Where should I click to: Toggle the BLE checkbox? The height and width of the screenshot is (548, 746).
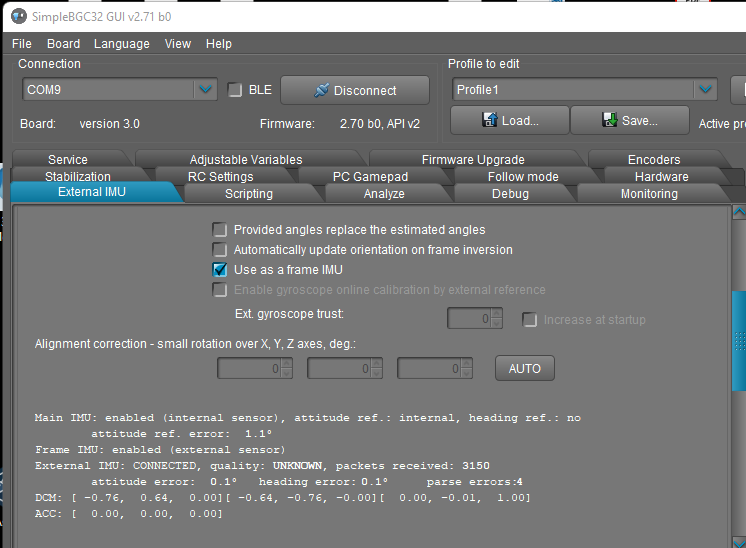(235, 90)
